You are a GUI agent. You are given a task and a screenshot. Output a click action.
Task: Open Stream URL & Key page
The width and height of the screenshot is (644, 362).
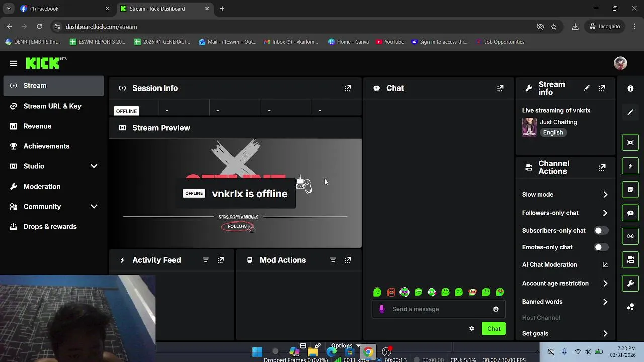(54, 106)
